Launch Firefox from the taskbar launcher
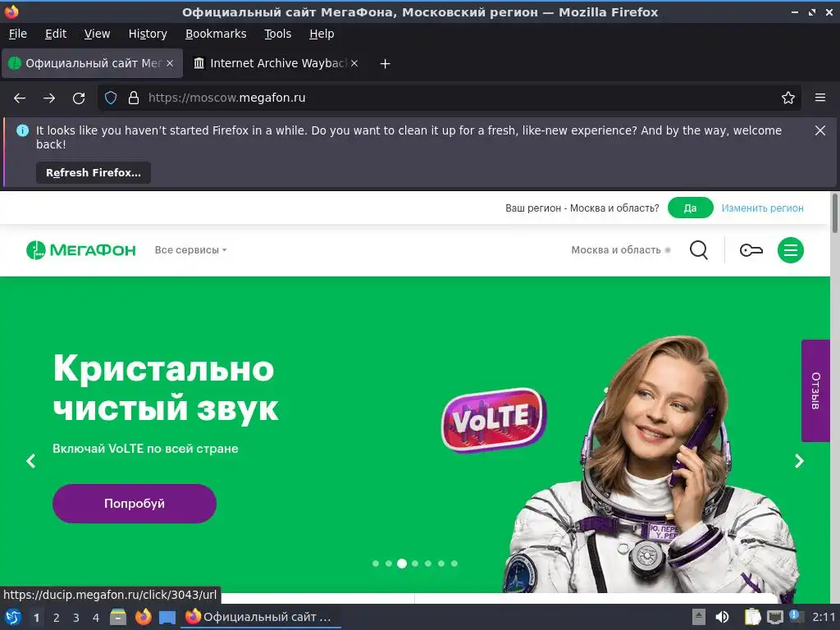 [143, 617]
